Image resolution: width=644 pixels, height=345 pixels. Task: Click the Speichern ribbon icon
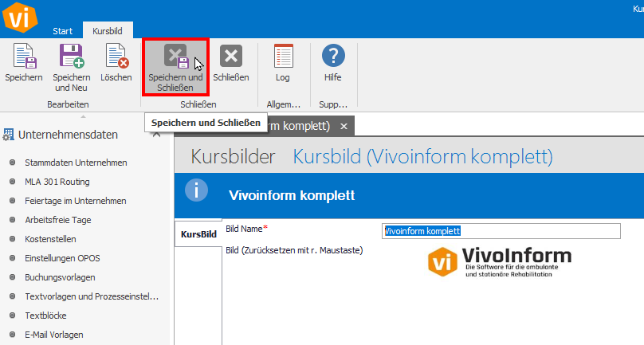(24, 56)
